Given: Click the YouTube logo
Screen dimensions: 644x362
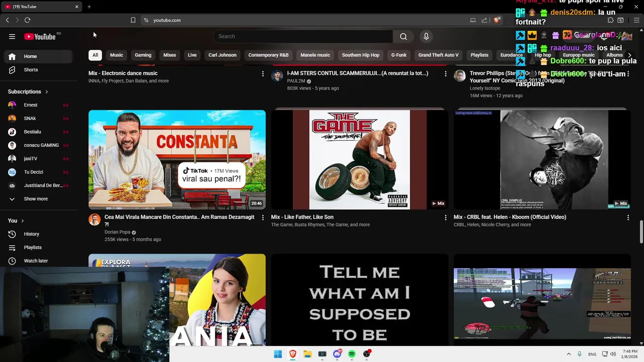Looking at the screenshot, I should point(40,36).
